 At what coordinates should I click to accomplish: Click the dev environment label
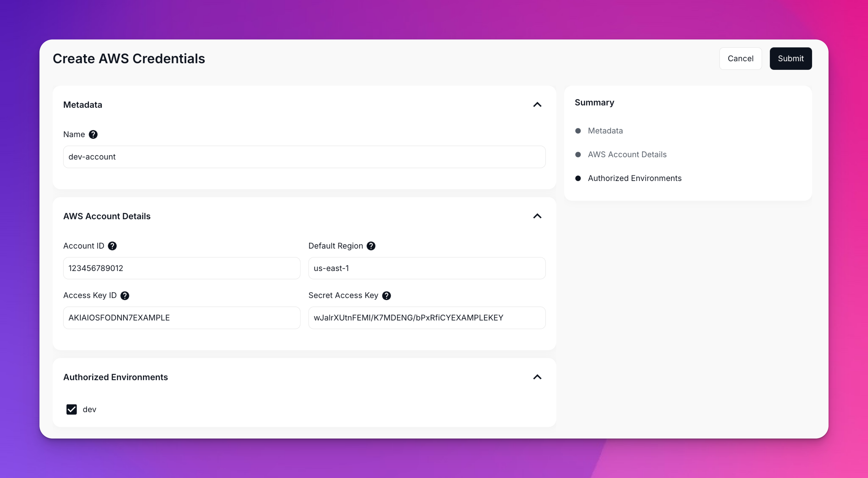89,410
